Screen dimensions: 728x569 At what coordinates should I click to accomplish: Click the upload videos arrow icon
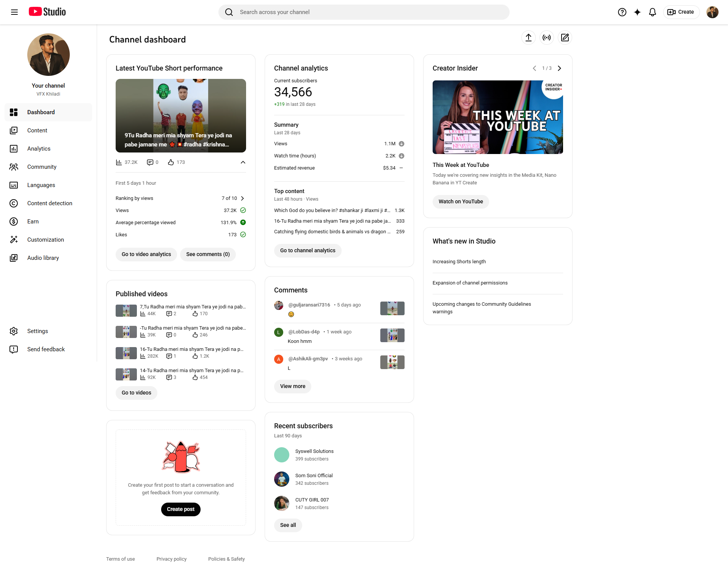(x=528, y=38)
